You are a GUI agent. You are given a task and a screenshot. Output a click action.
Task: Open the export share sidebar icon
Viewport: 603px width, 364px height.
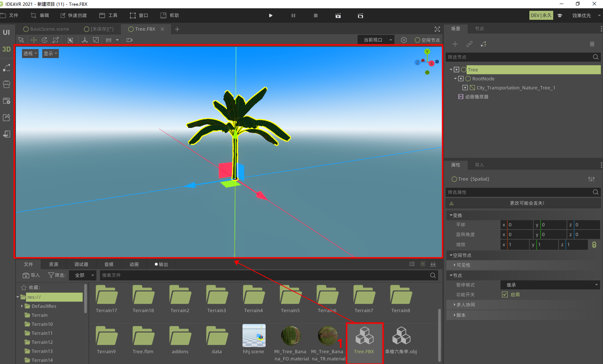click(6, 117)
